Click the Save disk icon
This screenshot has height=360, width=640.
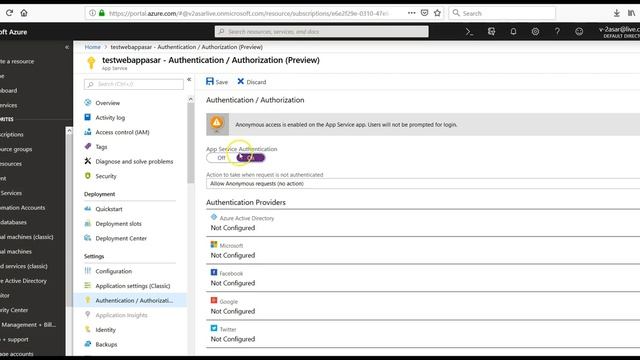click(210, 81)
